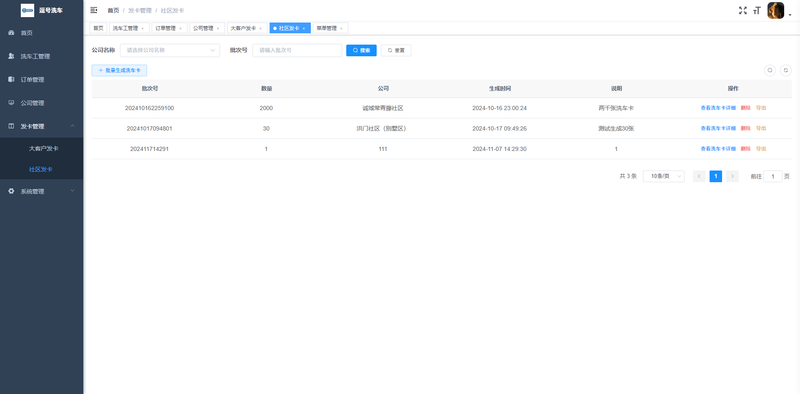Open 公司管理 in the sidebar

[41, 103]
